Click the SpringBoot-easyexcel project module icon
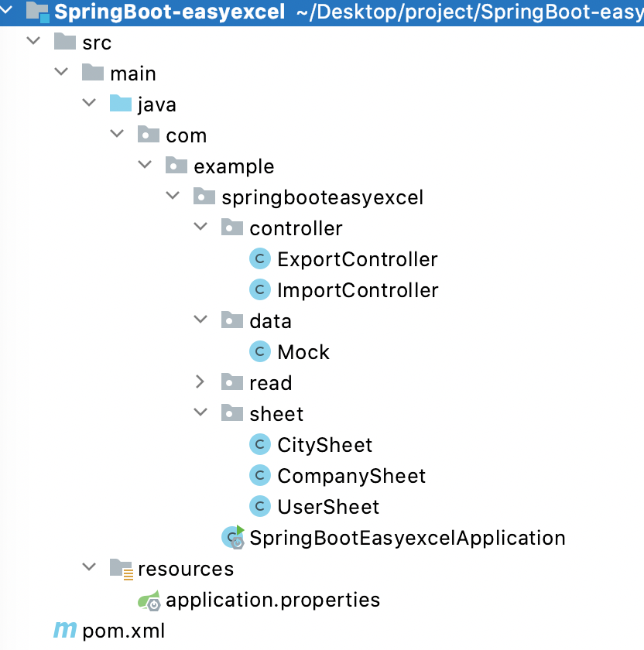 pos(37,12)
